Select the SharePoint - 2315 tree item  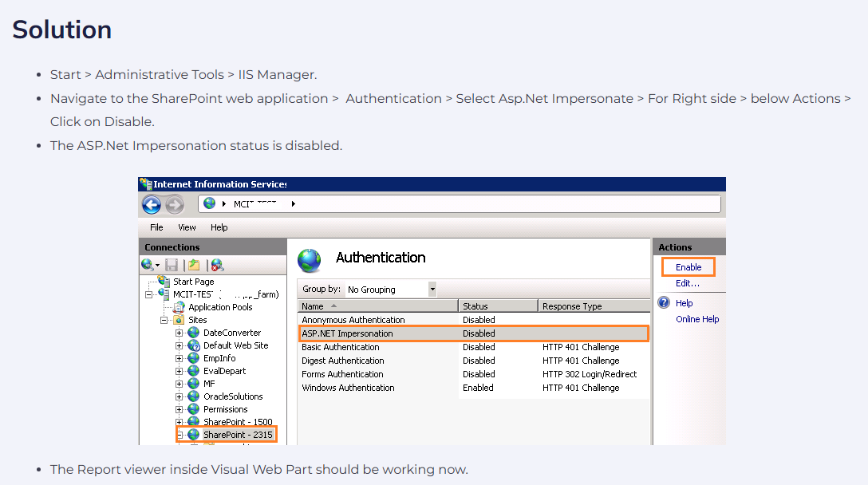click(238, 435)
